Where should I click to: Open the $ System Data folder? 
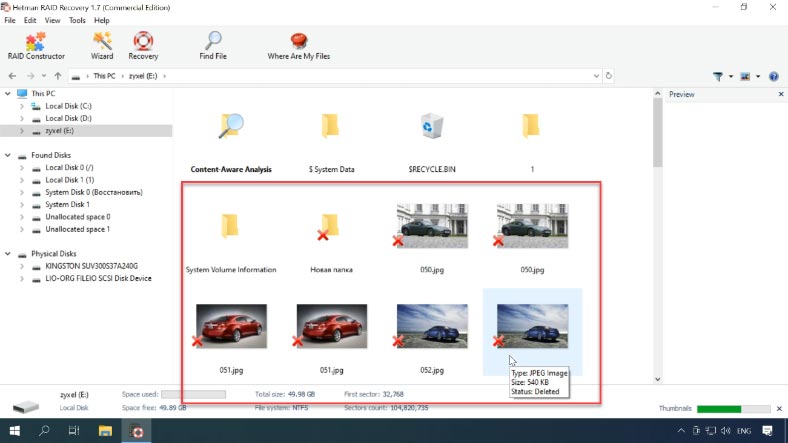click(x=331, y=143)
